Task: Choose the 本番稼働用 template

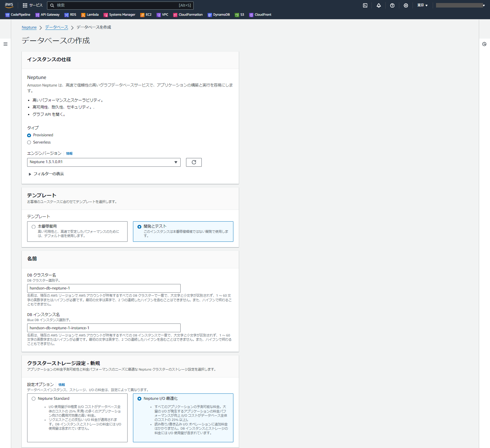Action: tap(77, 232)
